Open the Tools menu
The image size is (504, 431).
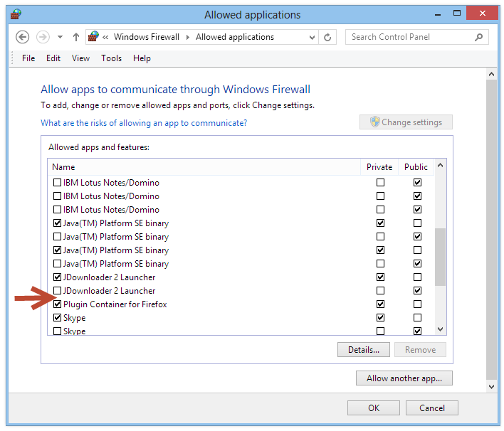(x=111, y=58)
